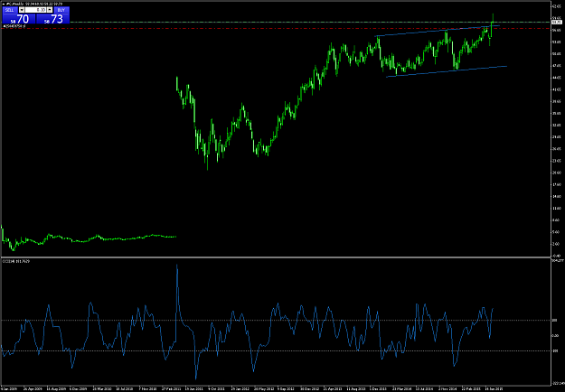
Task: Select the green dashed price level line
Action: click(310, 23)
